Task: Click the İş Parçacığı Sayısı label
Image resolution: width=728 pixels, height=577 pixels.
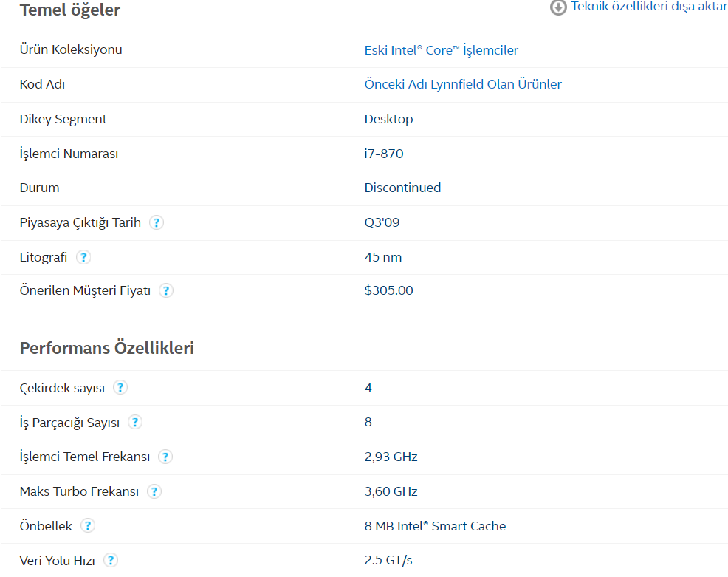Action: point(69,423)
